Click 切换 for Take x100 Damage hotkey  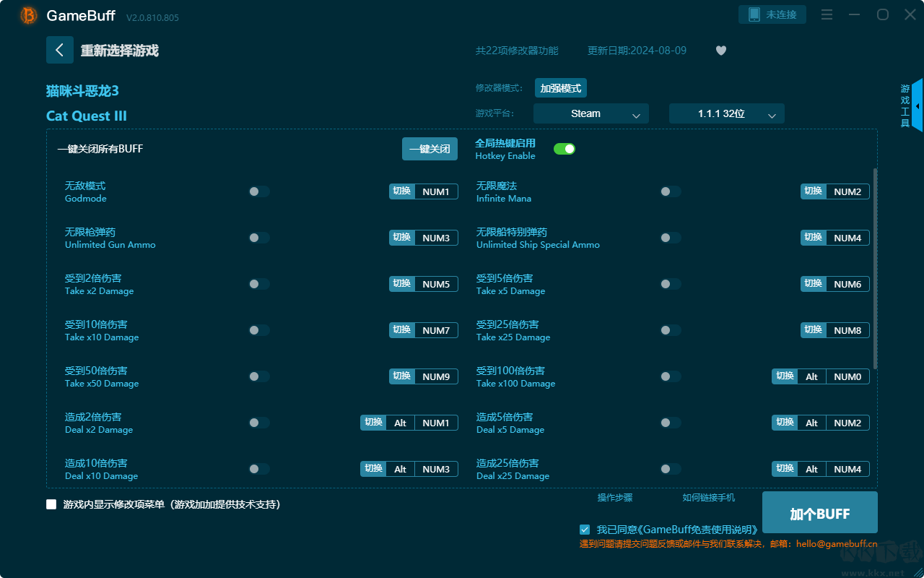[785, 376]
